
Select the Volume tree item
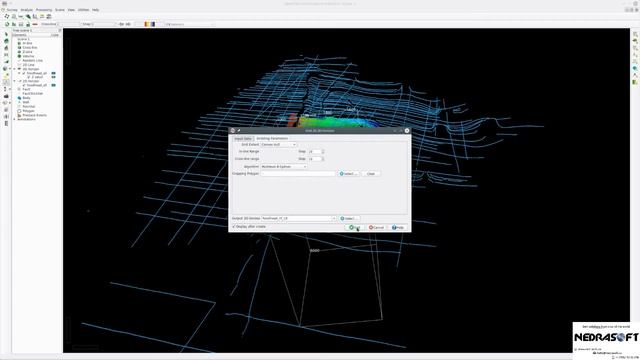pos(28,56)
